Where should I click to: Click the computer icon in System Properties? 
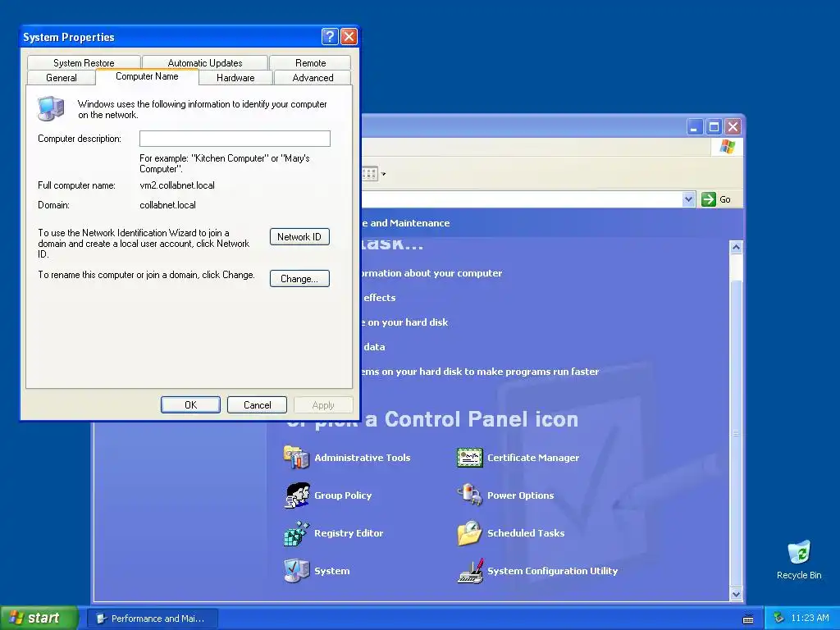coord(51,108)
